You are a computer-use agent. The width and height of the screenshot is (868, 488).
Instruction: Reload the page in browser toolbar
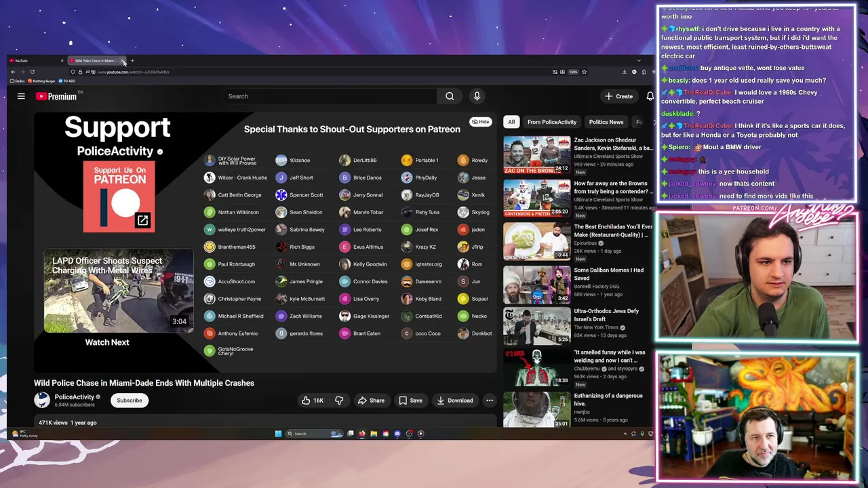point(32,72)
